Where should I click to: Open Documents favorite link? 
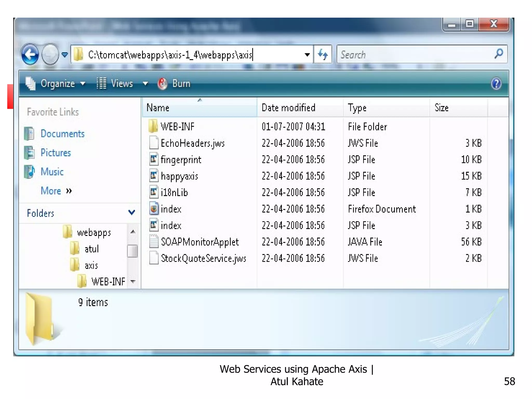[63, 134]
